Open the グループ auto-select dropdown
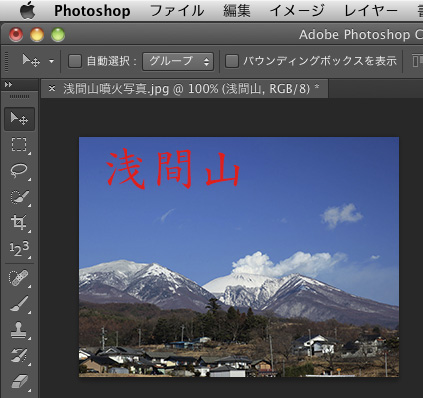This screenshot has height=398, width=423. pos(178,61)
